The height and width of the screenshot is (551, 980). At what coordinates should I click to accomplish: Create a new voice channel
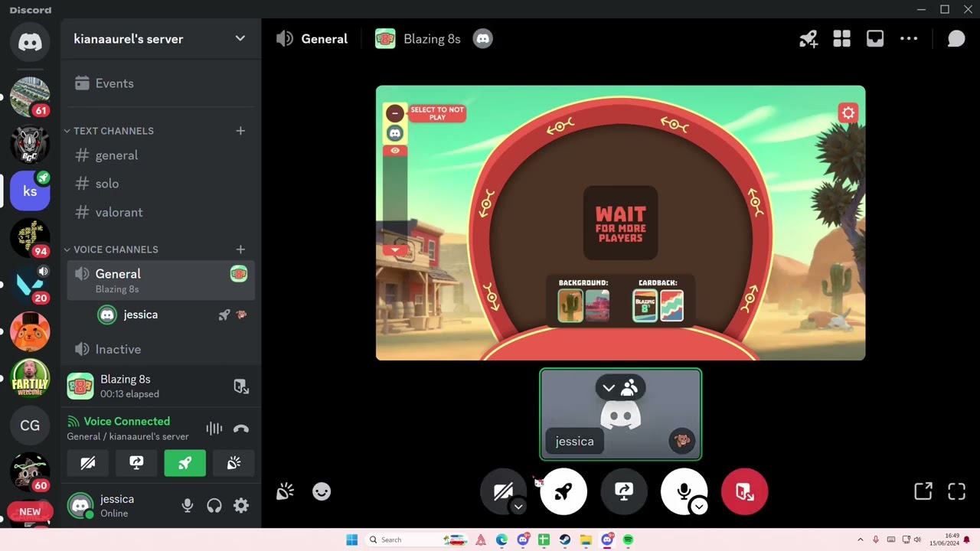point(240,249)
